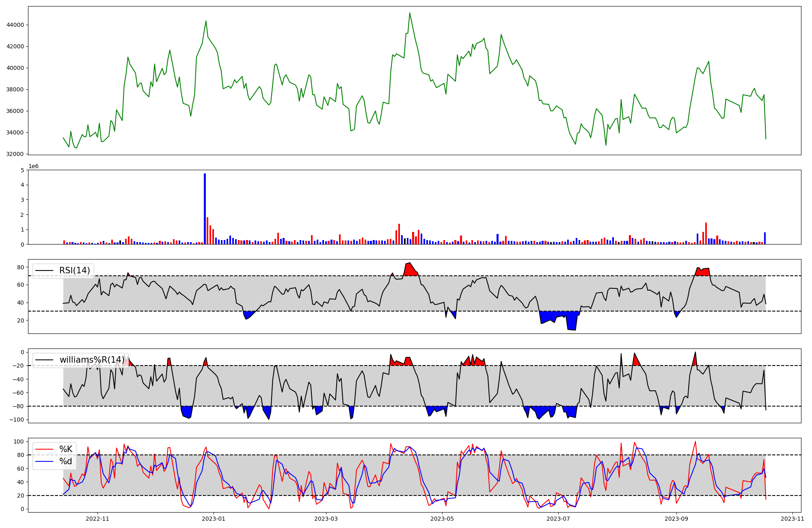Click the 1e6 volume scale label
The image size is (812, 528).
(33, 167)
